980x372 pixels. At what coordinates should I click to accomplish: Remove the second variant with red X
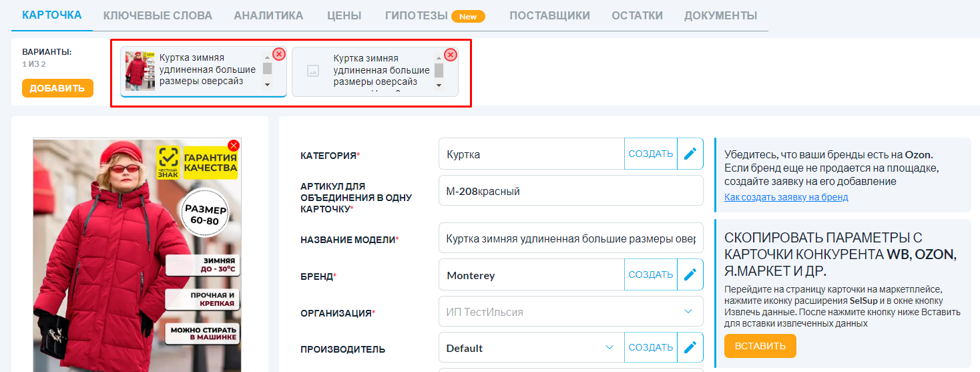click(x=451, y=54)
